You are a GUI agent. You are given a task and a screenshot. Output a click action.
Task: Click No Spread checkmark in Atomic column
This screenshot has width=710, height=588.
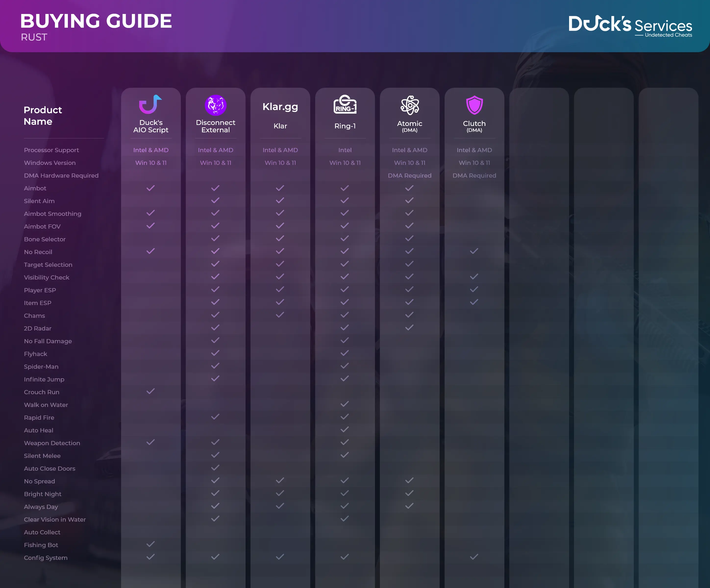(410, 480)
